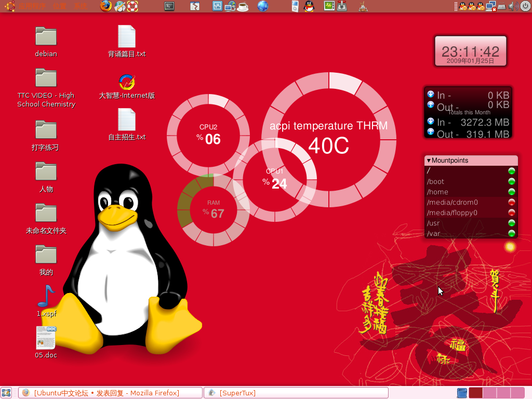532x399 pixels.
Task: Click the RAM 67 percent ring gauge
Action: tap(214, 210)
